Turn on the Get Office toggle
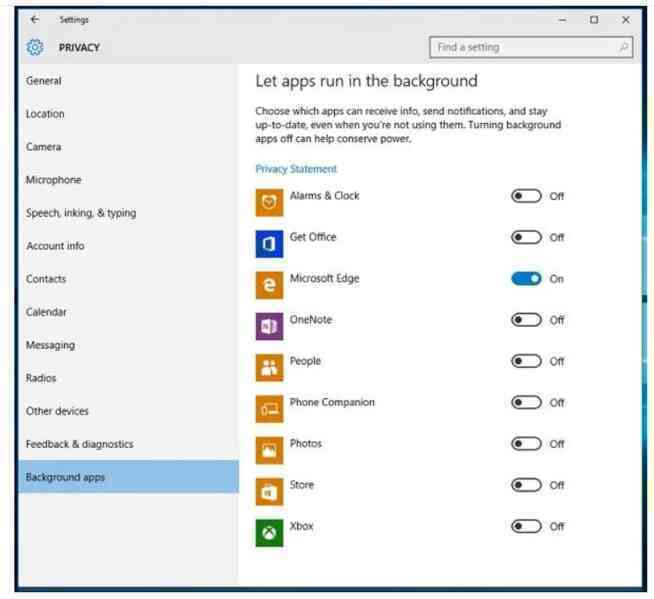The image size is (654, 599). pyautogui.click(x=526, y=237)
